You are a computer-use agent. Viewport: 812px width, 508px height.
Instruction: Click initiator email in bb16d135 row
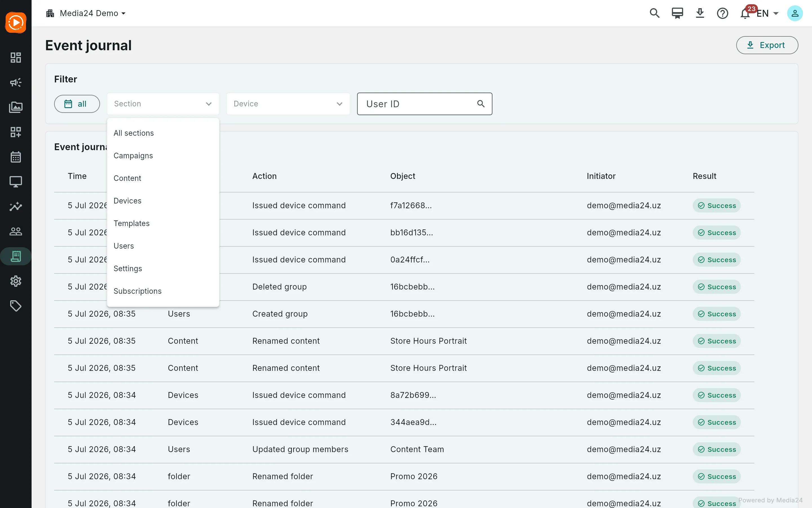(624, 233)
